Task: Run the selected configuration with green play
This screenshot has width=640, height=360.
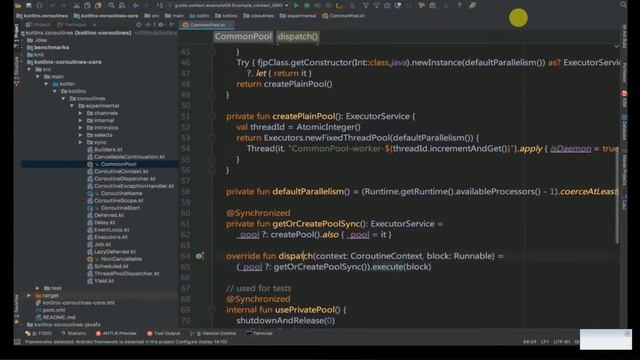Action: [x=296, y=5]
